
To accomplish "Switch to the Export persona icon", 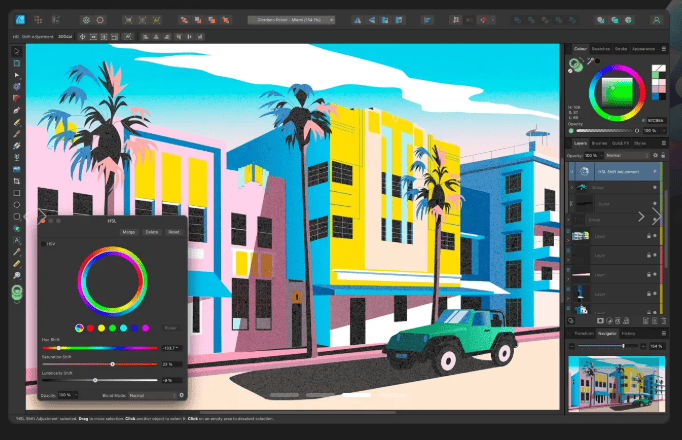I will (55, 20).
